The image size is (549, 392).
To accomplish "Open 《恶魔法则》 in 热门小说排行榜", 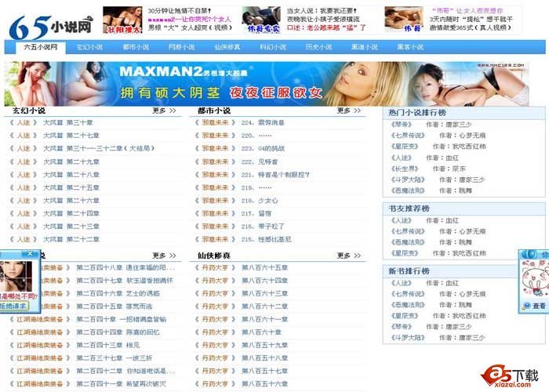I will (408, 191).
